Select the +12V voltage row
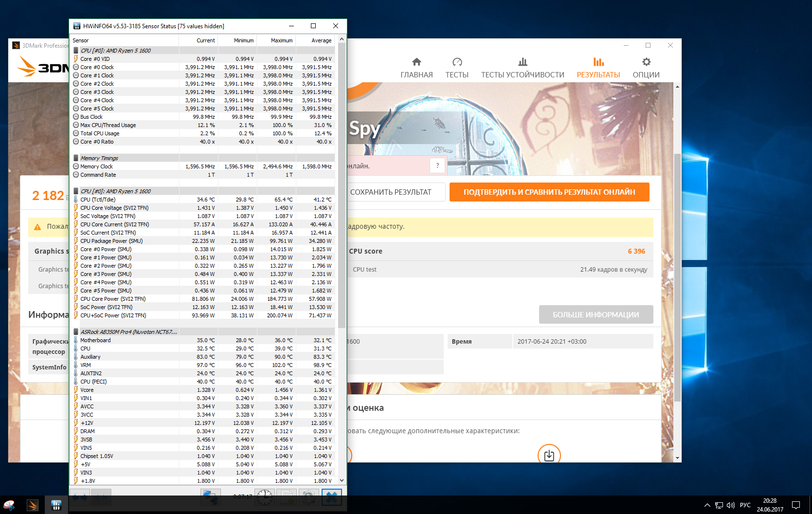This screenshot has height=514, width=812. click(203, 423)
